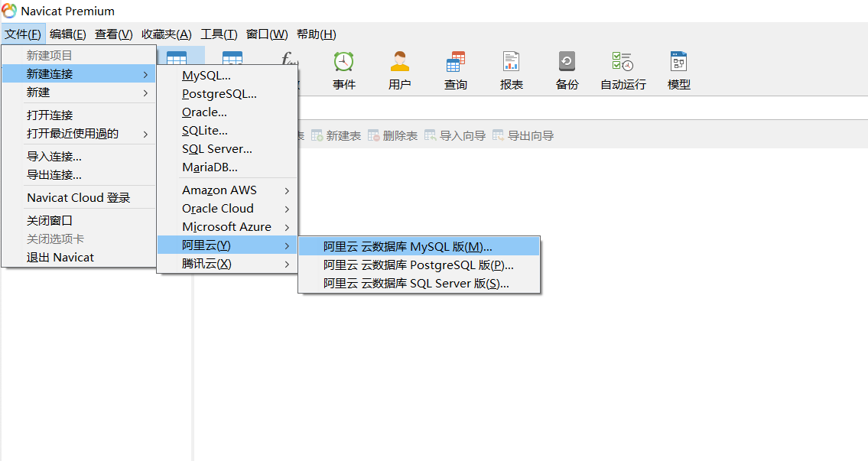Click 导入连接... menu entry

coord(79,157)
